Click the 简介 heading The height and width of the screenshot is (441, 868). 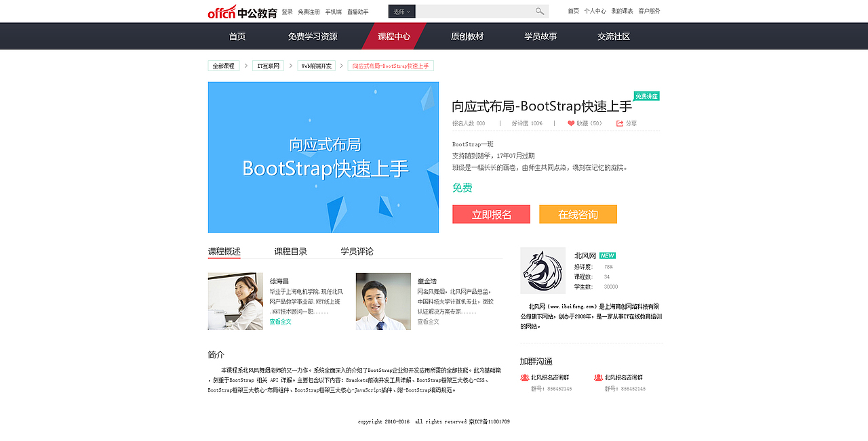[216, 354]
